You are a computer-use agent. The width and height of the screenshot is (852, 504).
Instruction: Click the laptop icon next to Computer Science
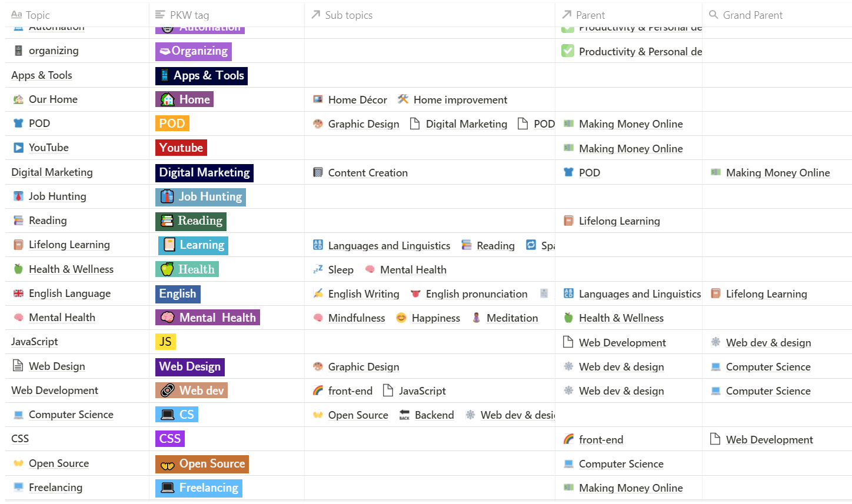click(19, 414)
